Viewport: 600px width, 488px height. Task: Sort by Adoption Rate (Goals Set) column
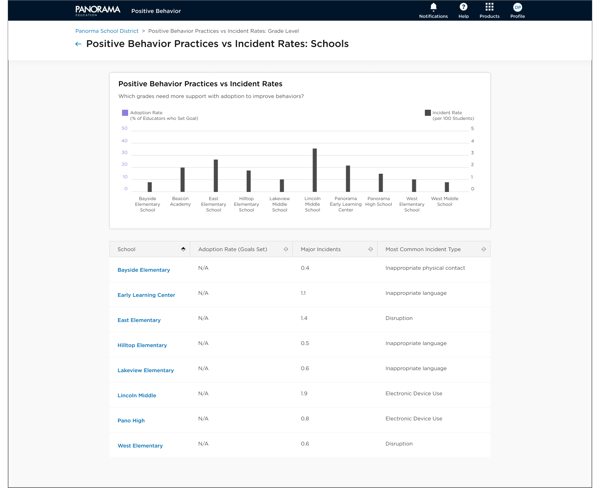pos(286,249)
